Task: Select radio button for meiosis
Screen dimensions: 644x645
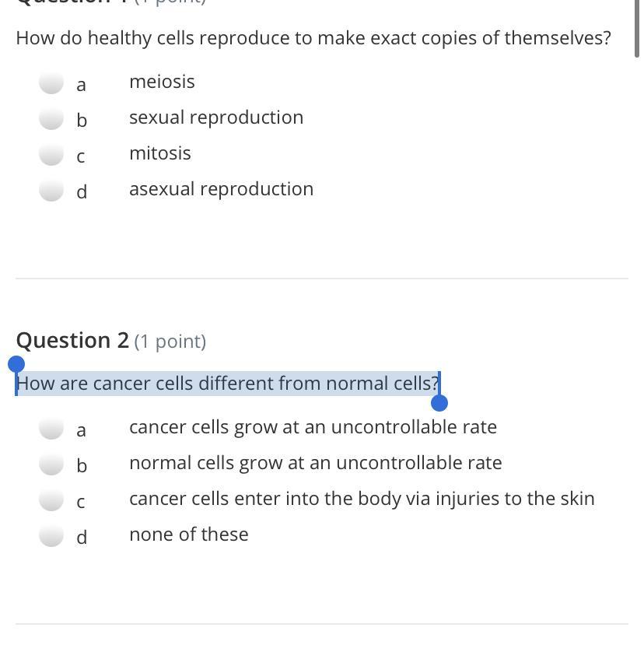Action: (x=51, y=82)
